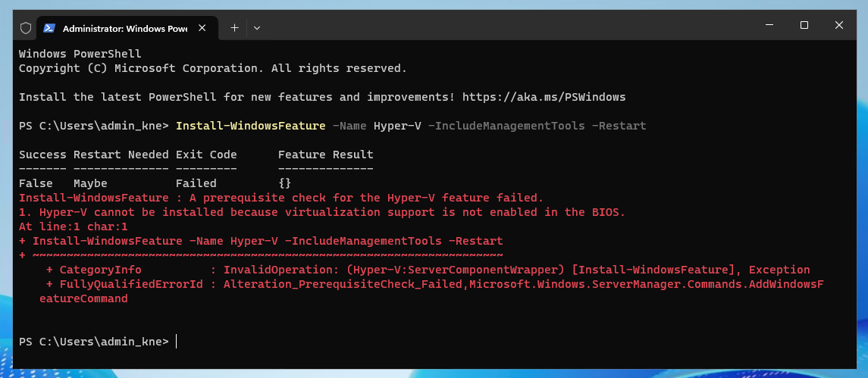Click the -Restart parameter at command end
The image size is (868, 378).
click(619, 126)
